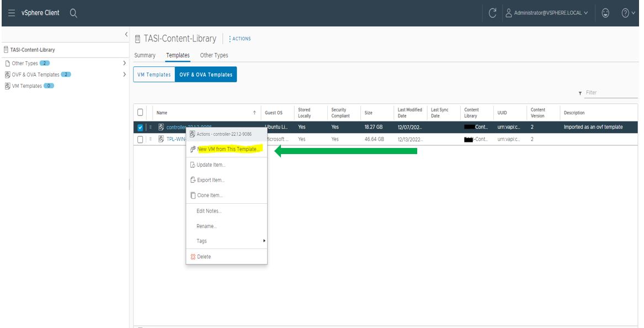Choose Export Item from context menu
This screenshot has height=328, width=644.
[211, 180]
